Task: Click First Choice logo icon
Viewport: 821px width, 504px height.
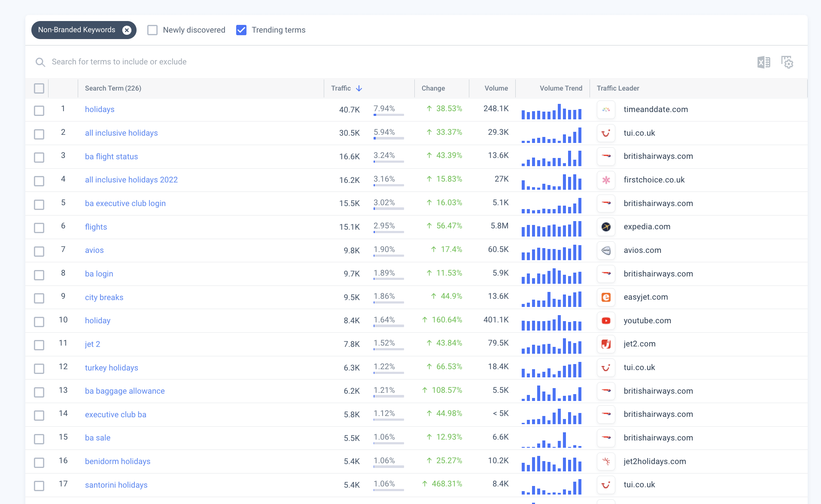Action: click(x=606, y=180)
